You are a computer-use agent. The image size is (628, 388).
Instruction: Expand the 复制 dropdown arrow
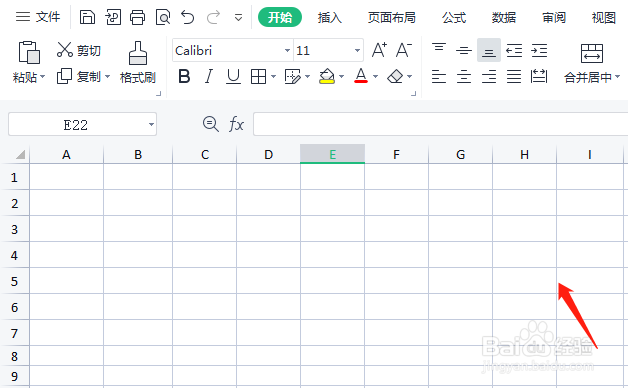(107, 76)
